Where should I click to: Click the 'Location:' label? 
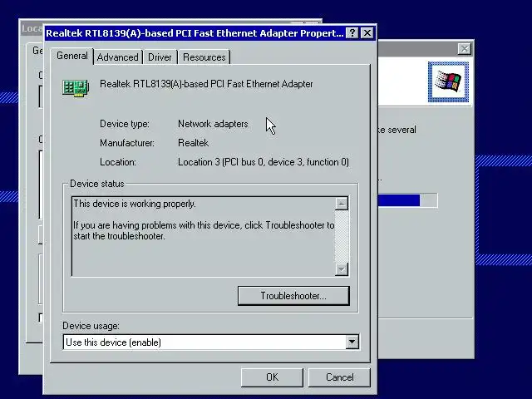118,162
